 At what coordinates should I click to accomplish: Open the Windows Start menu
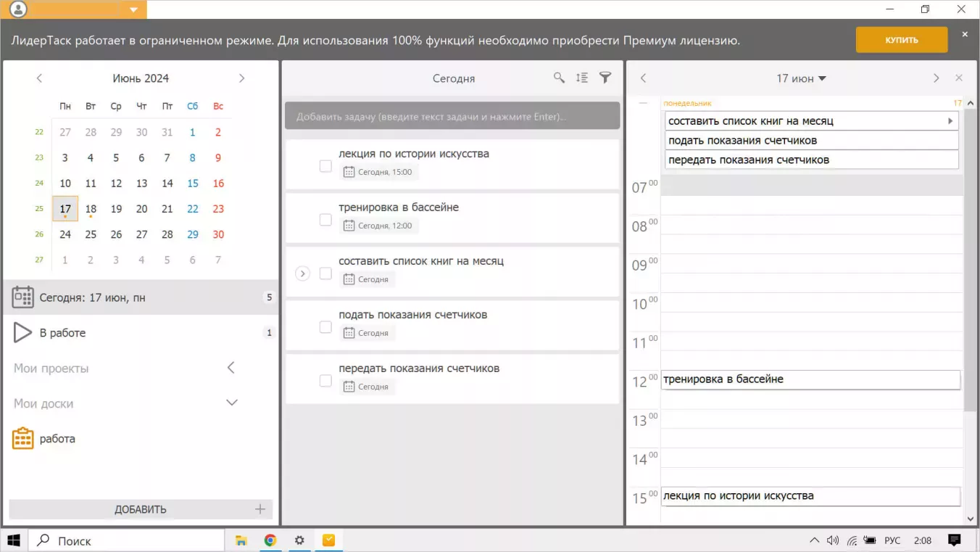tap(13, 540)
